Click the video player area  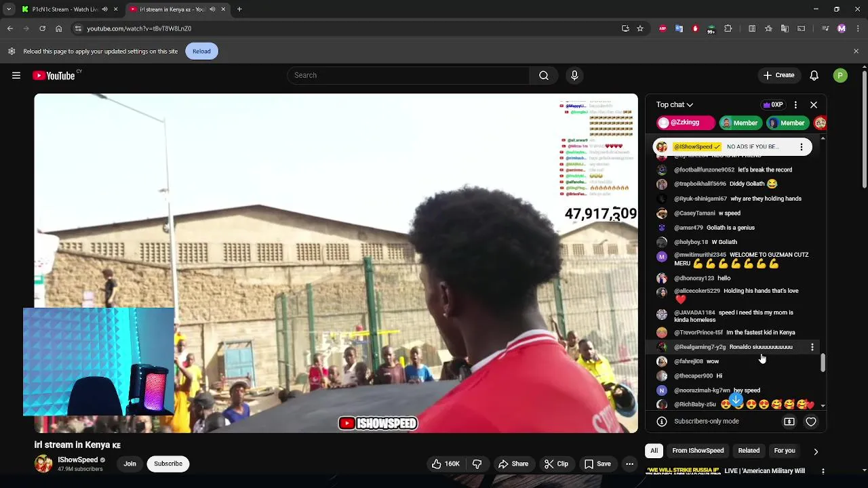pos(336,263)
